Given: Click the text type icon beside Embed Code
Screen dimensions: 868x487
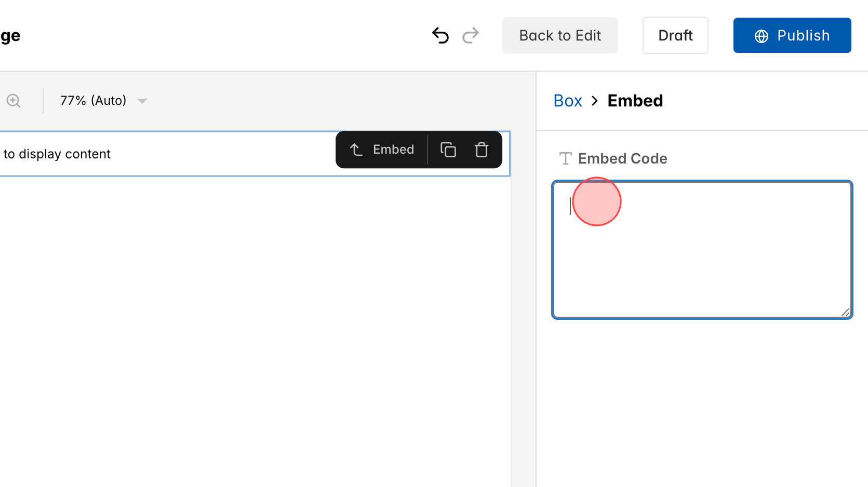Looking at the screenshot, I should pyautogui.click(x=565, y=158).
